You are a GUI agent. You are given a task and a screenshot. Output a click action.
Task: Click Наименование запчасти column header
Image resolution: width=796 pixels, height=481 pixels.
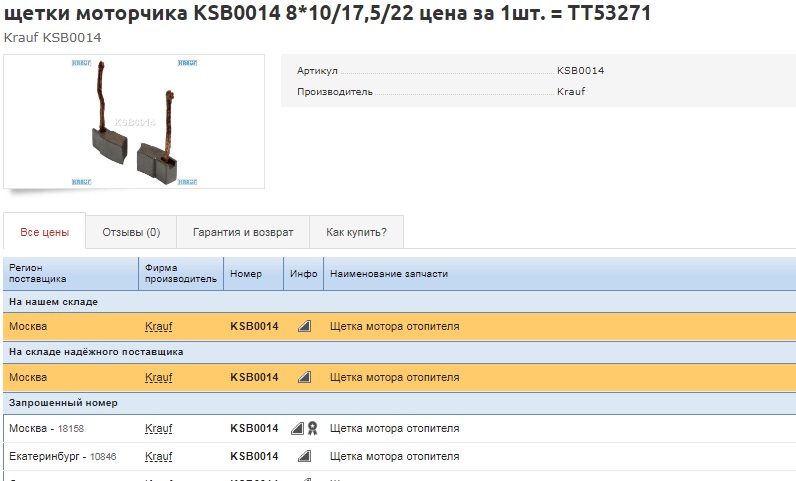coord(559,273)
